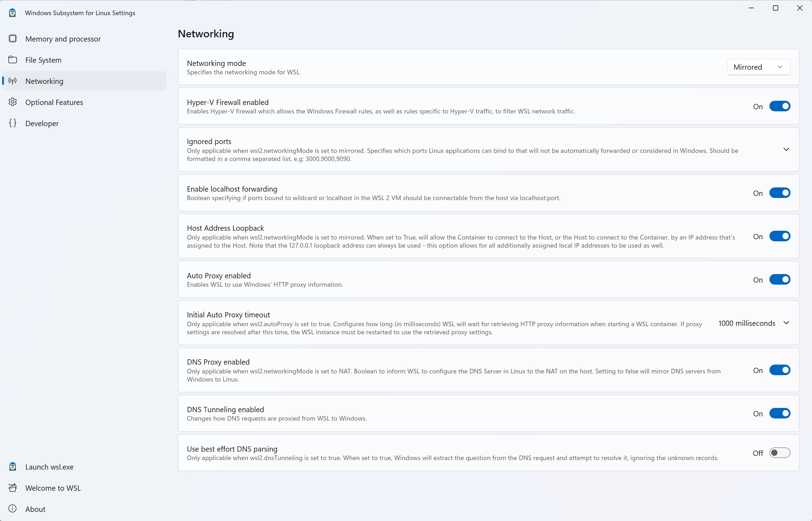The height and width of the screenshot is (521, 812).
Task: Expand the Ignored ports section
Action: pyautogui.click(x=786, y=149)
